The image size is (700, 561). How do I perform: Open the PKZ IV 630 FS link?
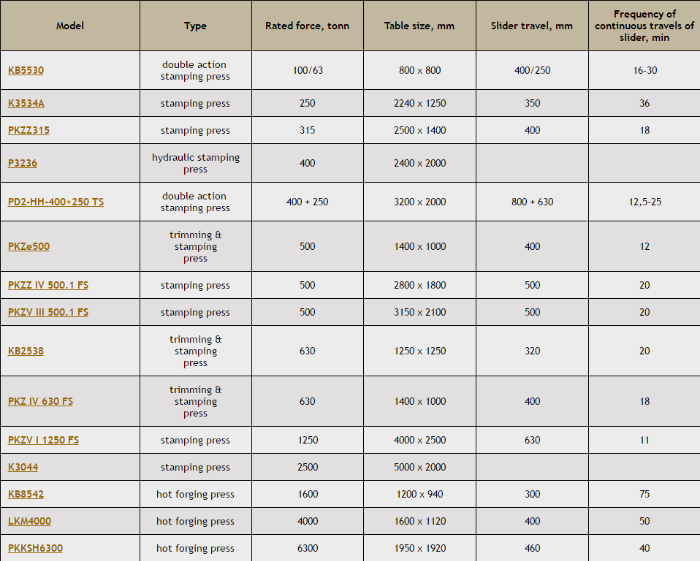coord(41,401)
